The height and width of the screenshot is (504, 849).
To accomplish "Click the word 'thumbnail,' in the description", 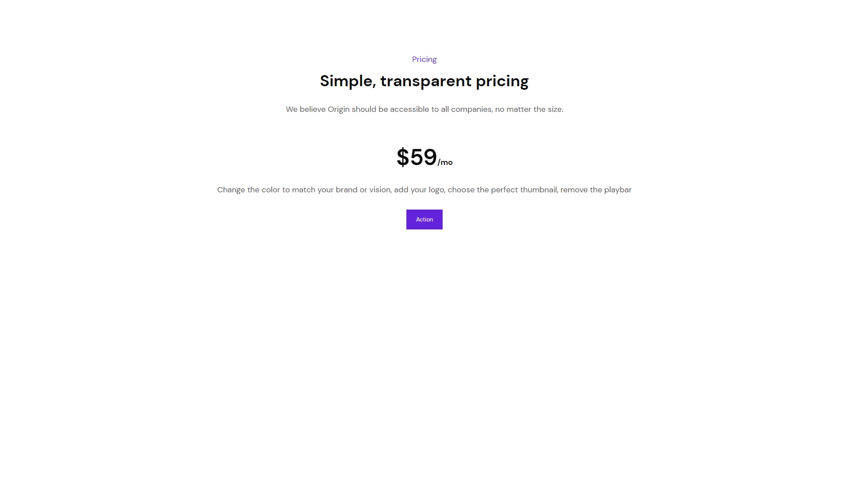I will (x=539, y=190).
